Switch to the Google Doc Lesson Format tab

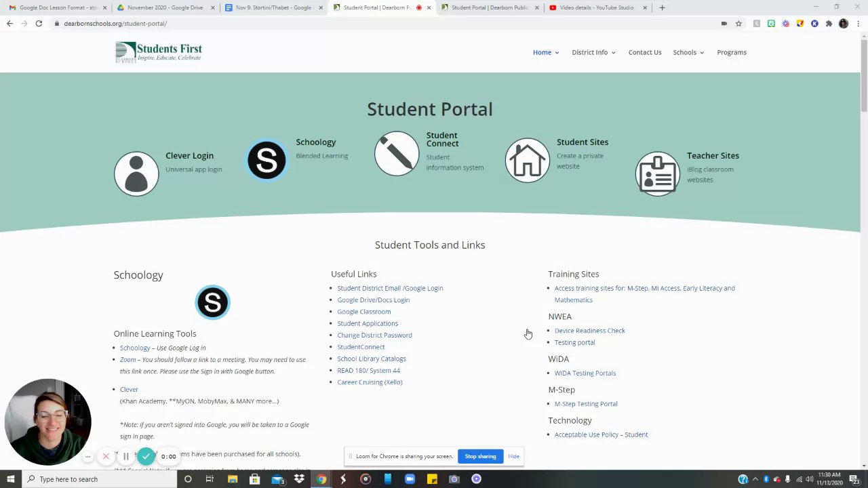(x=56, y=7)
